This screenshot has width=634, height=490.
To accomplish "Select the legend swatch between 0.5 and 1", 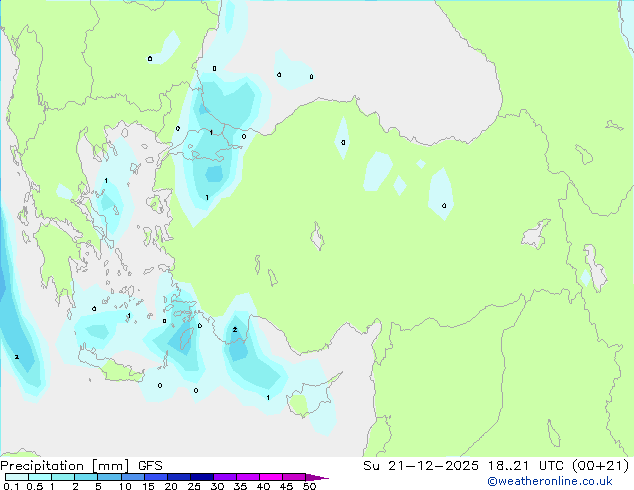I will pyautogui.click(x=40, y=477).
